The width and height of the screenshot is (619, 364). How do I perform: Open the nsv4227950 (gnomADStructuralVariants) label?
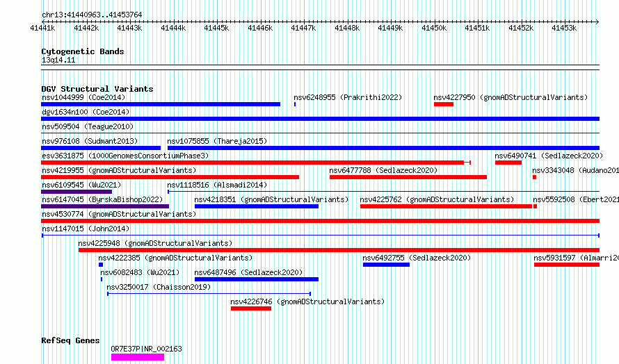click(511, 97)
